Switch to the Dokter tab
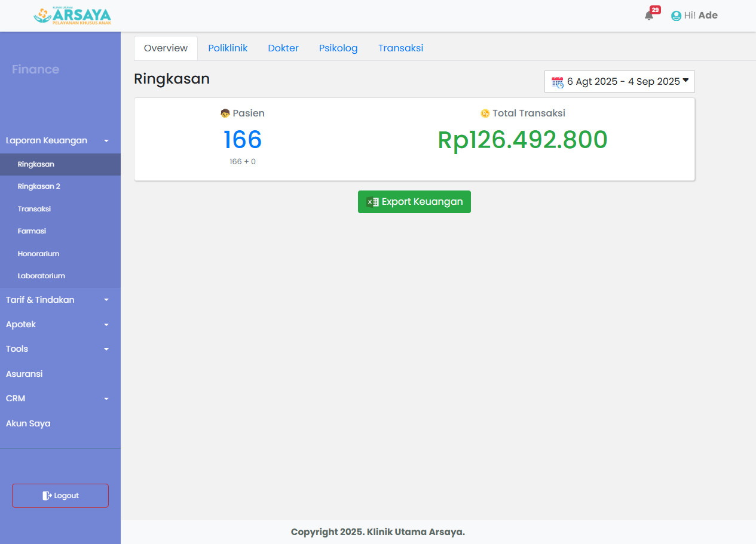 283,48
